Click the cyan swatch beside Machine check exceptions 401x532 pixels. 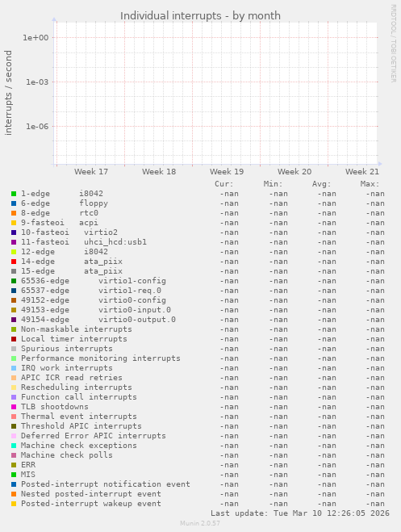pyautogui.click(x=14, y=446)
